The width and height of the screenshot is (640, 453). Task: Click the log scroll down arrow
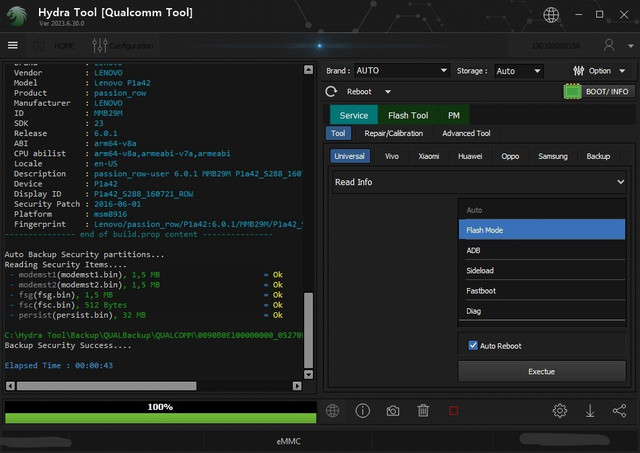pos(309,374)
